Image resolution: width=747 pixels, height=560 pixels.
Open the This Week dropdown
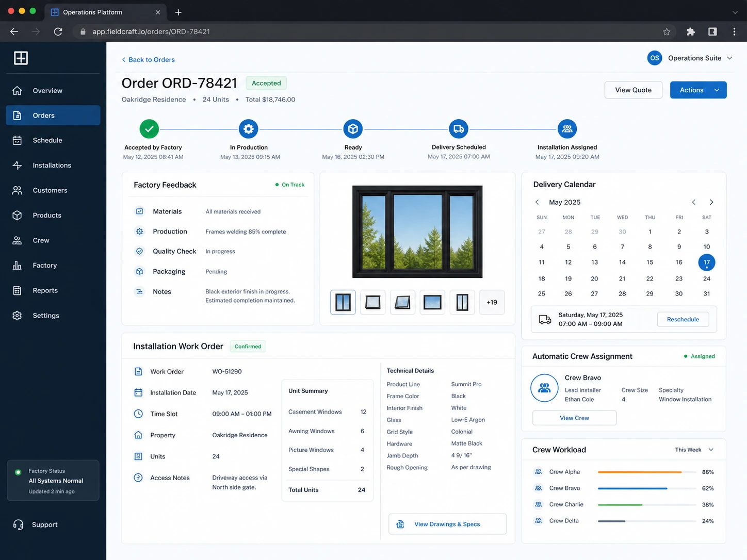(x=694, y=450)
